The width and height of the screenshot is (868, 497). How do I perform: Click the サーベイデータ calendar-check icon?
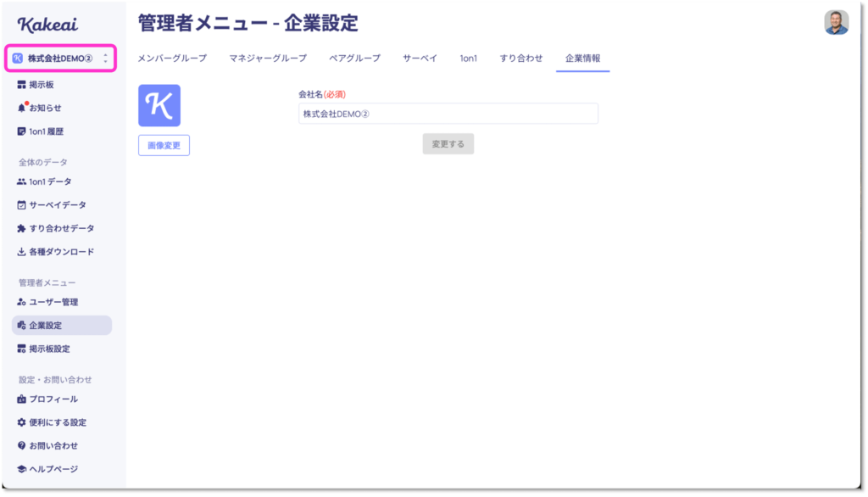tap(21, 205)
